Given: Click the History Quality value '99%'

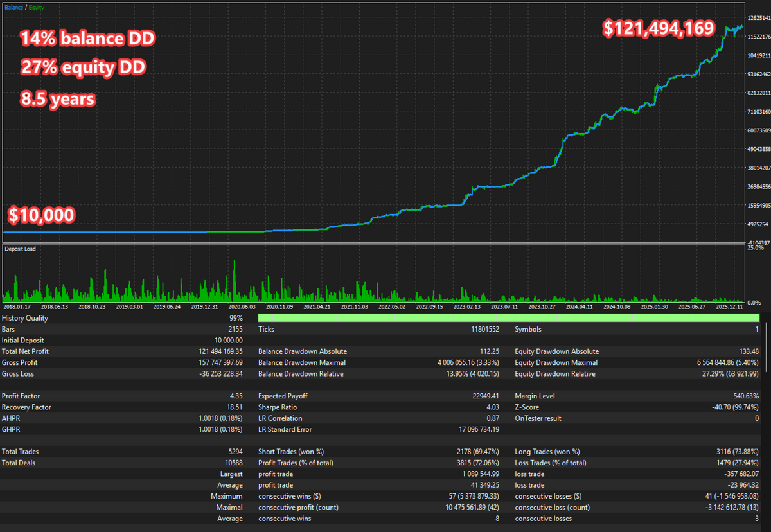Looking at the screenshot, I should click(236, 318).
